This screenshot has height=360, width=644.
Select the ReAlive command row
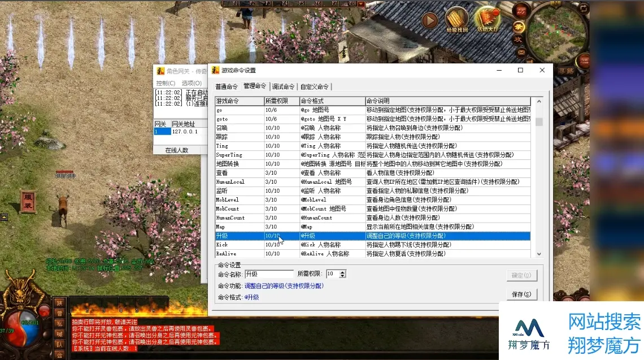(373, 254)
